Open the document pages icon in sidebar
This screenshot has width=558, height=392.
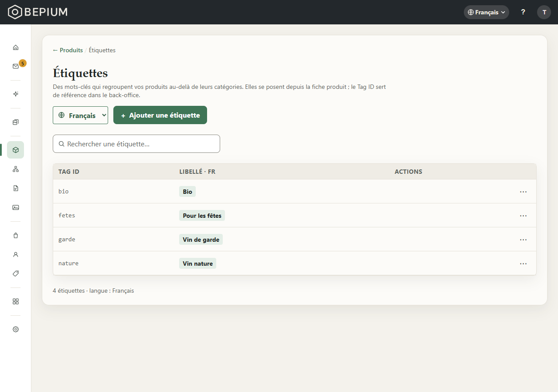point(16,188)
